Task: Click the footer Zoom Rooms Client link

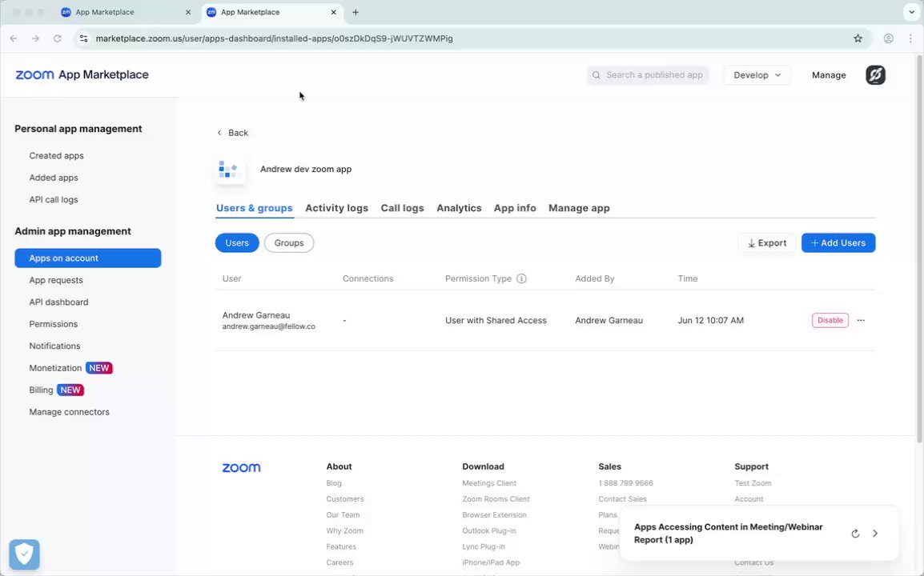Action: pyautogui.click(x=496, y=499)
